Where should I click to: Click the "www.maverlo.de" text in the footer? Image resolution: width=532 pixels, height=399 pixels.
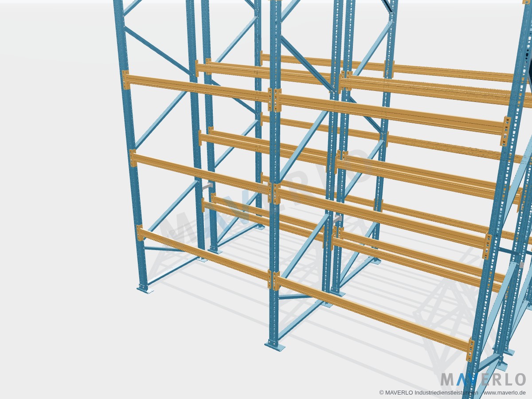pyautogui.click(x=505, y=392)
